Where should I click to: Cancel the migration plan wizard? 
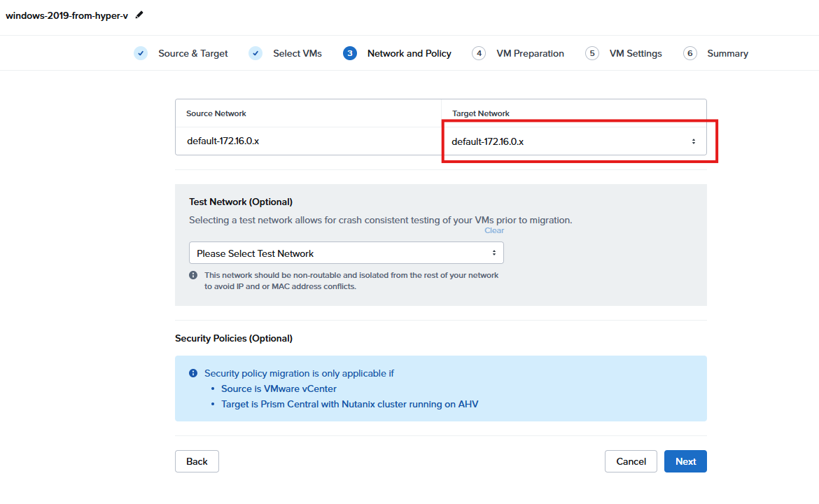click(631, 461)
